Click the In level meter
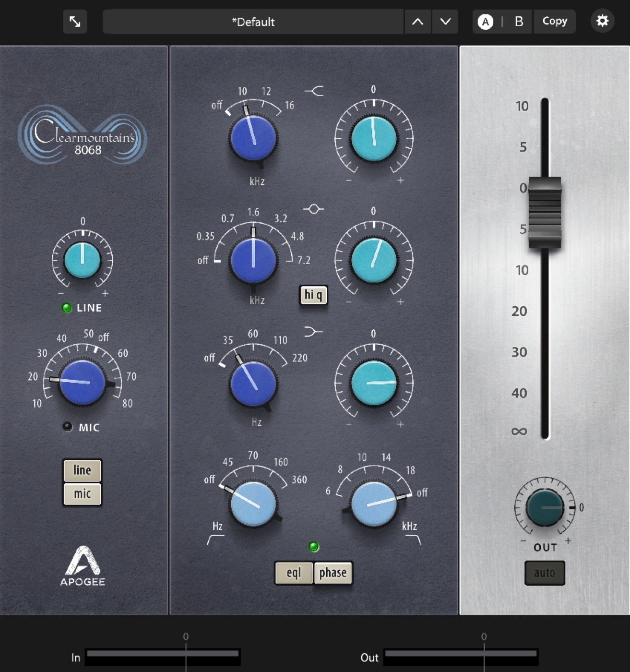The image size is (630, 672). [163, 657]
